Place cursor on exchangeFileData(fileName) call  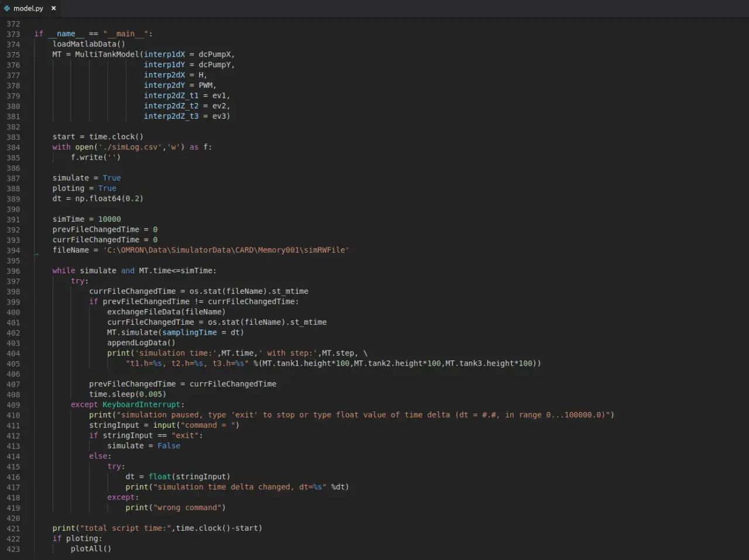pyautogui.click(x=166, y=312)
